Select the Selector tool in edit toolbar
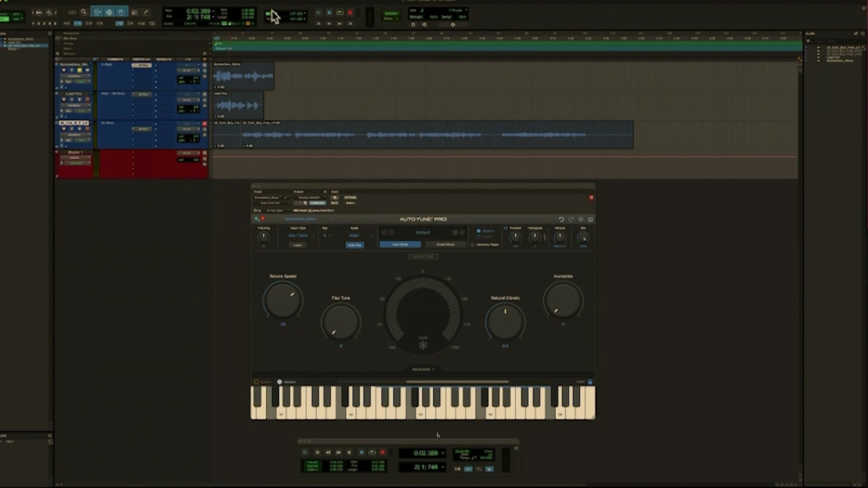This screenshot has height=488, width=868. tap(109, 12)
